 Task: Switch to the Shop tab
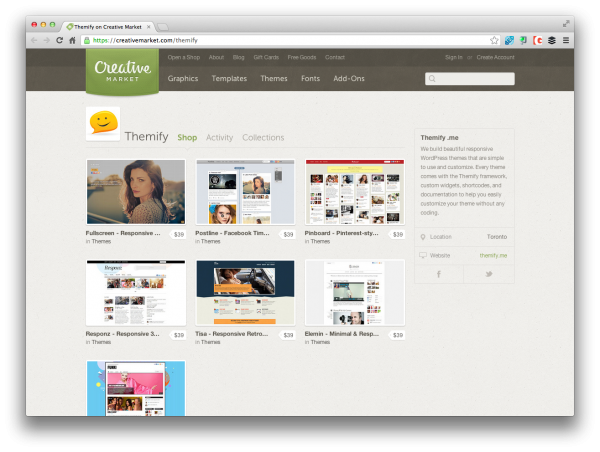pyautogui.click(x=187, y=137)
